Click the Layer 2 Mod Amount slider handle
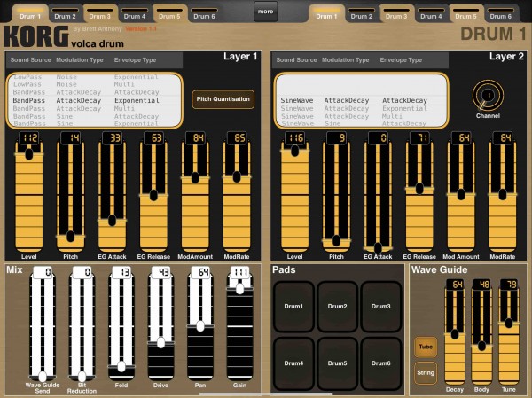Viewport: 532px width, 398px height. pos(461,194)
